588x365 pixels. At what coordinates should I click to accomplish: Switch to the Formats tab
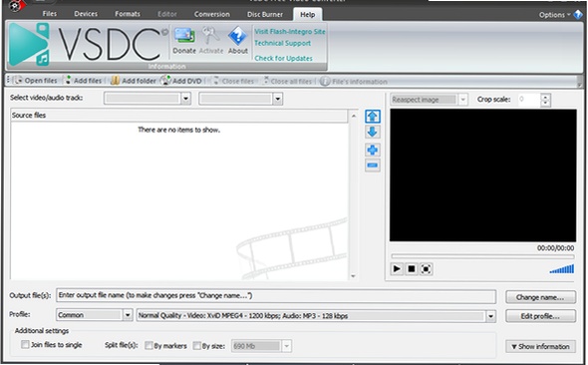point(128,14)
